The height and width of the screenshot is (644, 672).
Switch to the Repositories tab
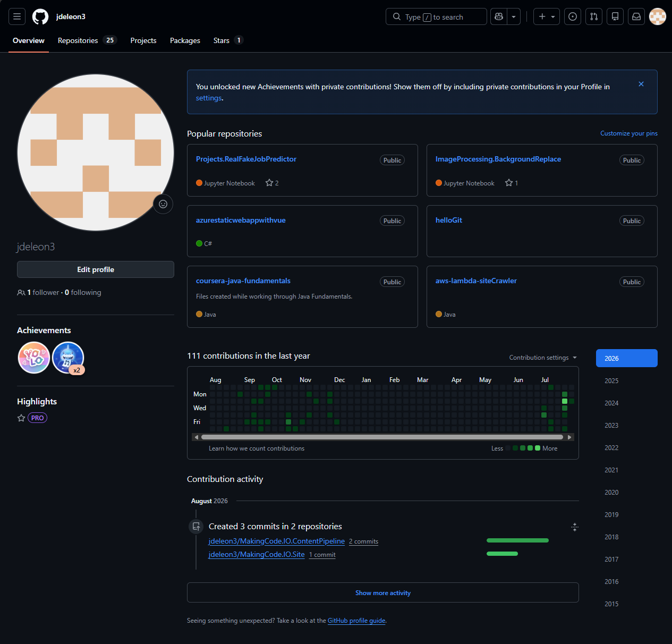pyautogui.click(x=87, y=40)
